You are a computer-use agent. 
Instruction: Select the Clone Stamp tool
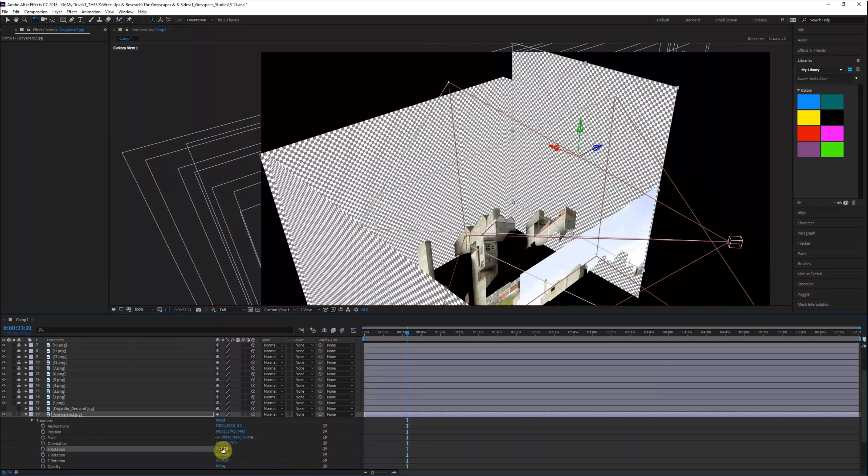pyautogui.click(x=99, y=20)
